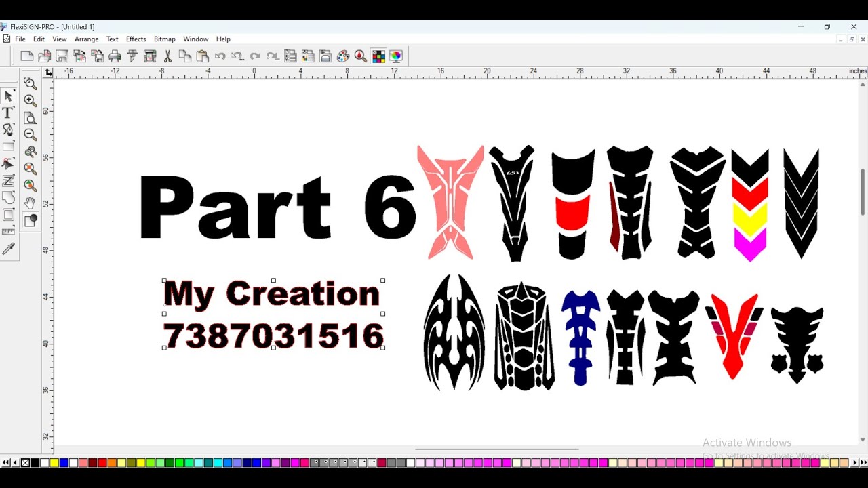Screen dimensions: 868x488
Task: Open the Effects menu
Action: coord(136,39)
